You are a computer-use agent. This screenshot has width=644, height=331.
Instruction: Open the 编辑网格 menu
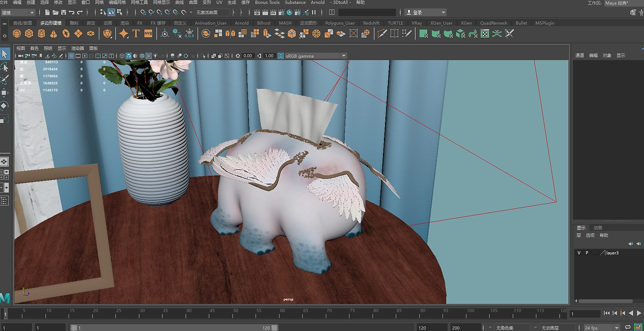coord(117,3)
